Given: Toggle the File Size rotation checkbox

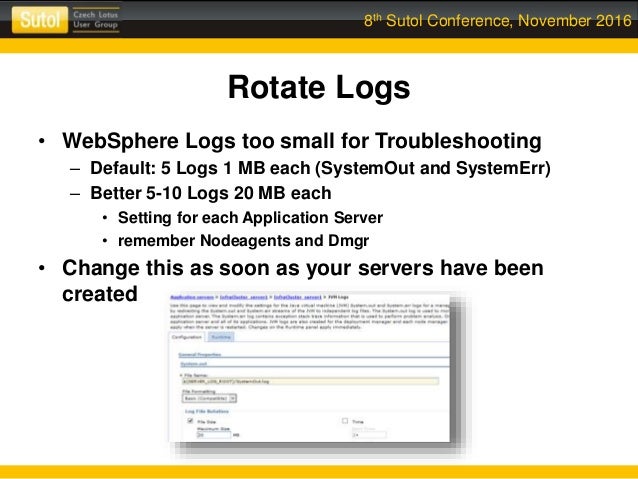Looking at the screenshot, I should [190, 421].
